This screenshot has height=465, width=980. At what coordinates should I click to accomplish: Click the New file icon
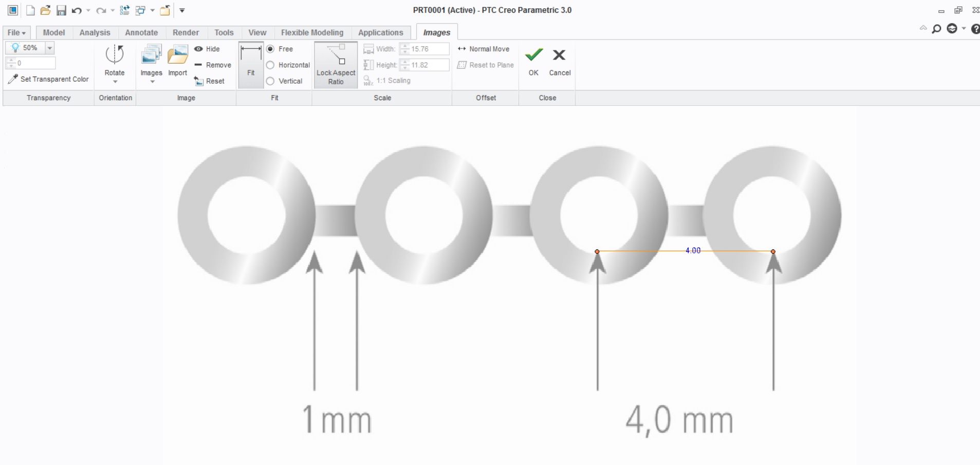[x=30, y=10]
